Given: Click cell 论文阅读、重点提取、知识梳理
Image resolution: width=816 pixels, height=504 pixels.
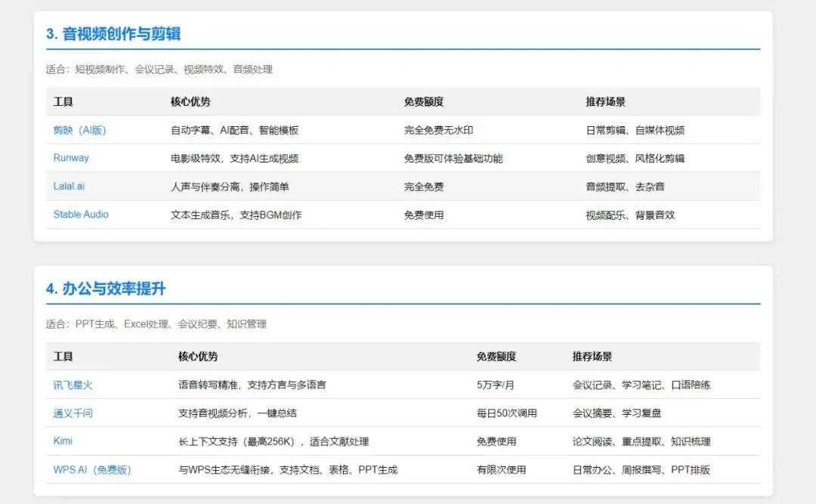Looking at the screenshot, I should 641,441.
